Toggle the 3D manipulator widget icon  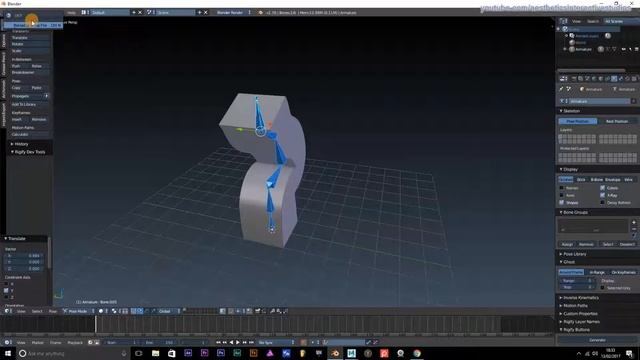[133, 311]
